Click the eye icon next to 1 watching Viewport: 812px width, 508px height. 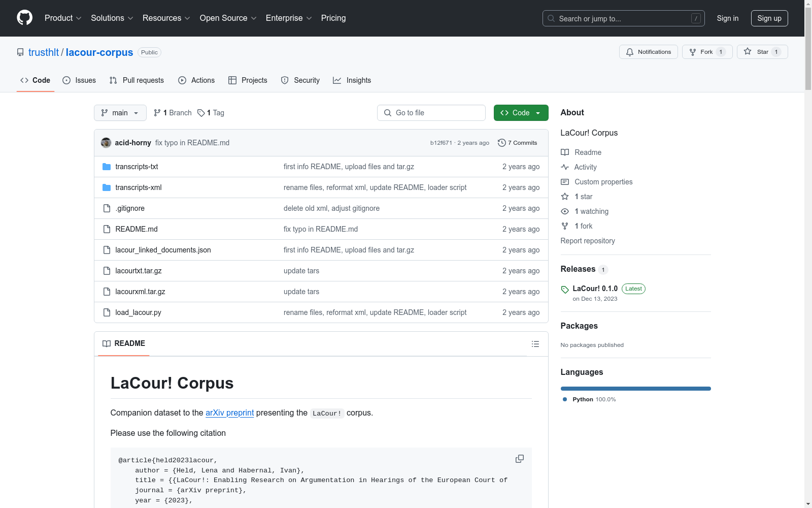(565, 211)
